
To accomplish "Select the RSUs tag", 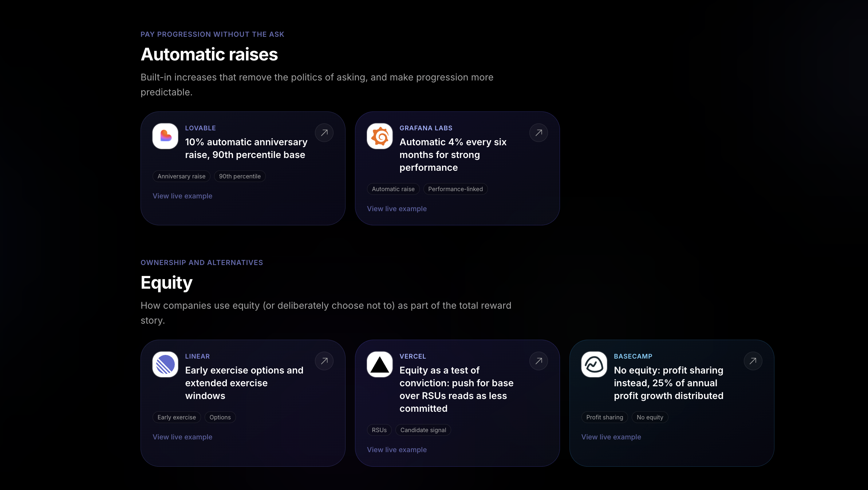I will (x=379, y=430).
